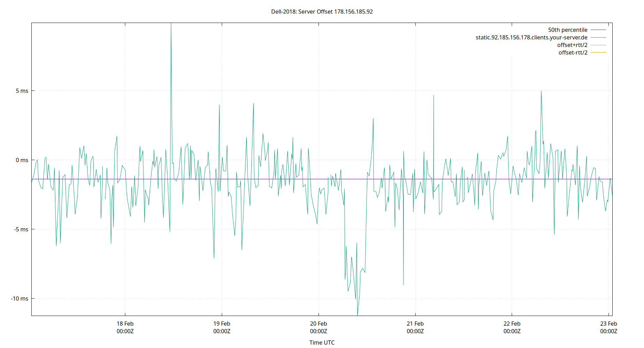
Task: Click the chart title Dell-2018: Server Offset
Action: pyautogui.click(x=322, y=11)
